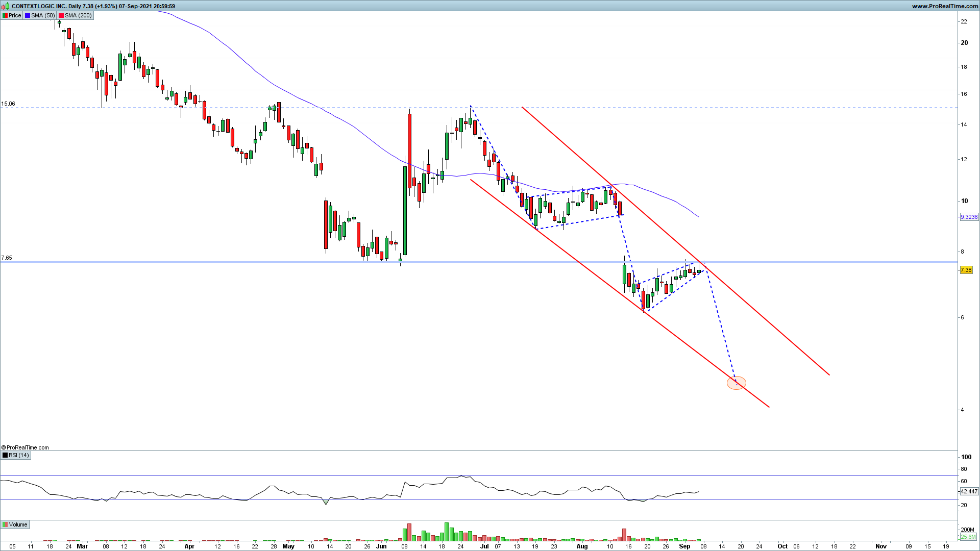The image size is (980, 551).
Task: Select the 9.3236 SMA value tag
Action: coord(969,217)
